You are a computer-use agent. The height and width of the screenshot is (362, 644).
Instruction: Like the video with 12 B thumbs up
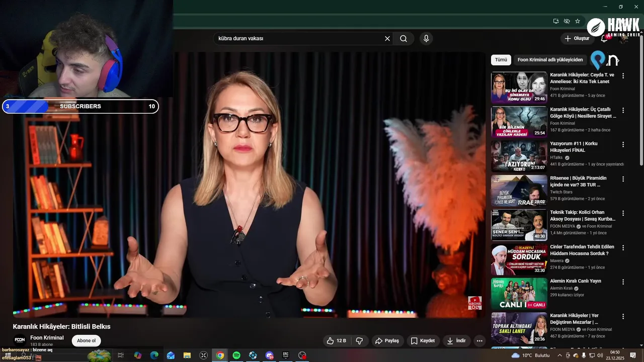tap(336, 341)
